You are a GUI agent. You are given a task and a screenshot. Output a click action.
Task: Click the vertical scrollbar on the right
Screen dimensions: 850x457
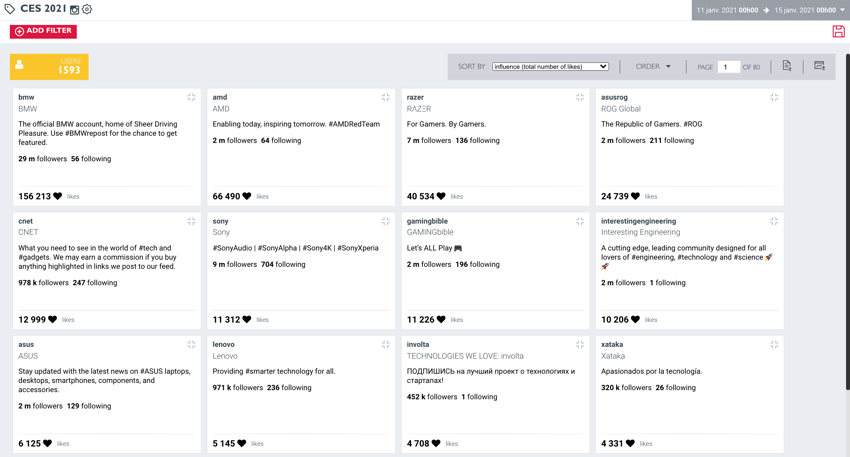[847, 221]
